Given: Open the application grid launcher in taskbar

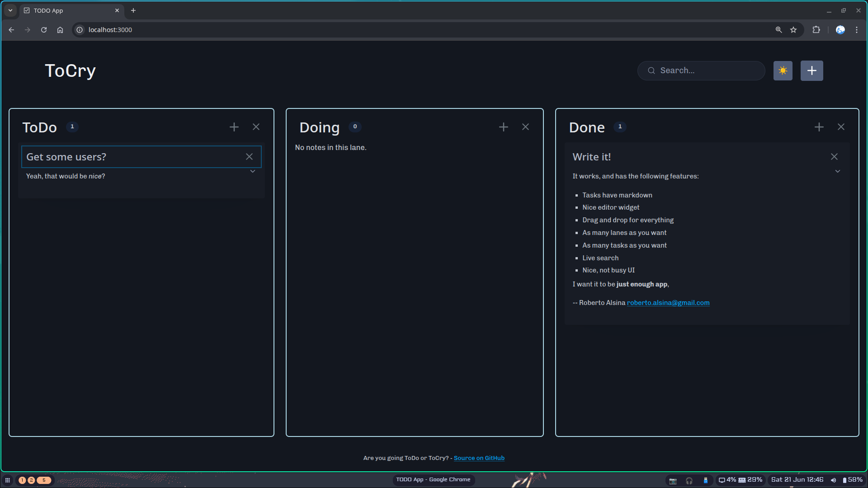Looking at the screenshot, I should point(8,480).
